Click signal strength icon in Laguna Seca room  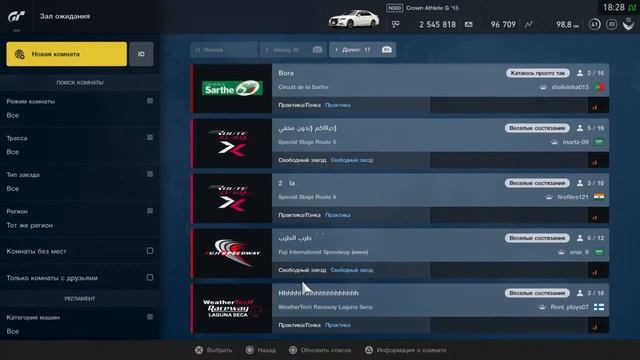(x=595, y=327)
